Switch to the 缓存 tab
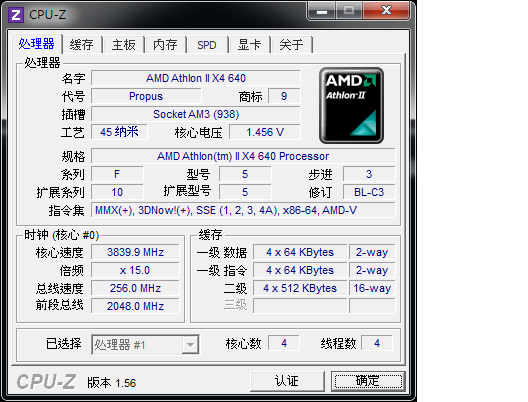528x402 pixels. (x=81, y=44)
